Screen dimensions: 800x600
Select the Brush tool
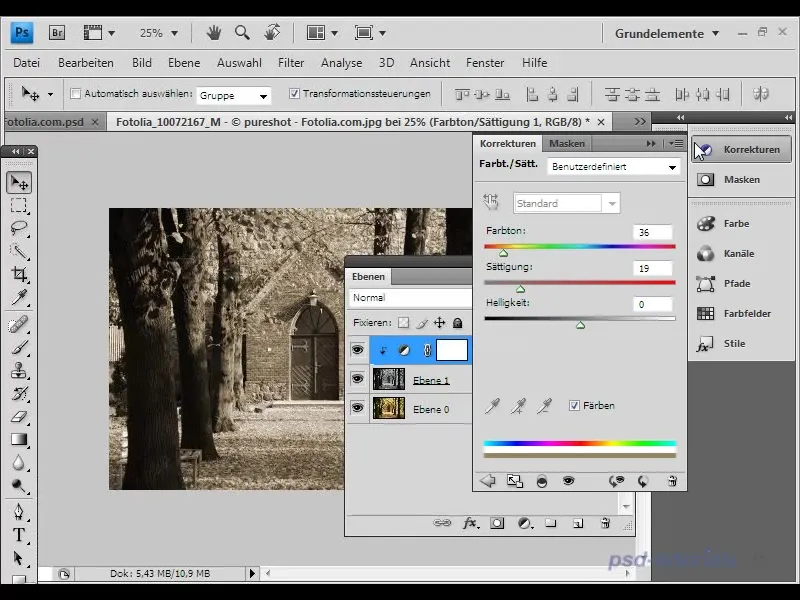(19, 347)
